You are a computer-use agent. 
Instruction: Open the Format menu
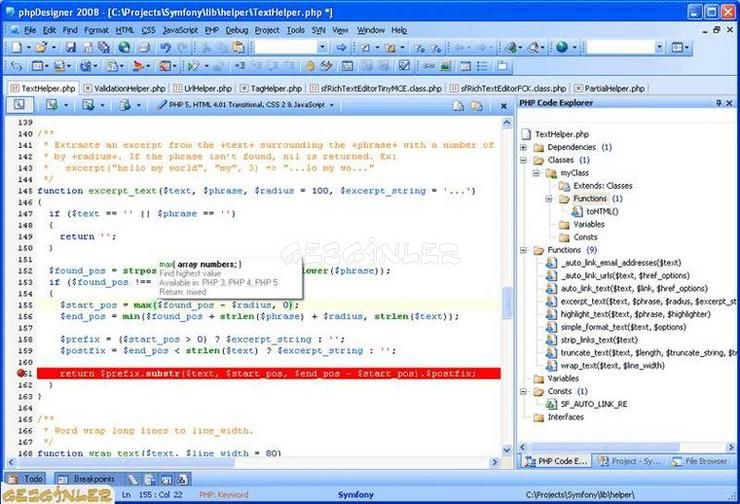tap(96, 30)
